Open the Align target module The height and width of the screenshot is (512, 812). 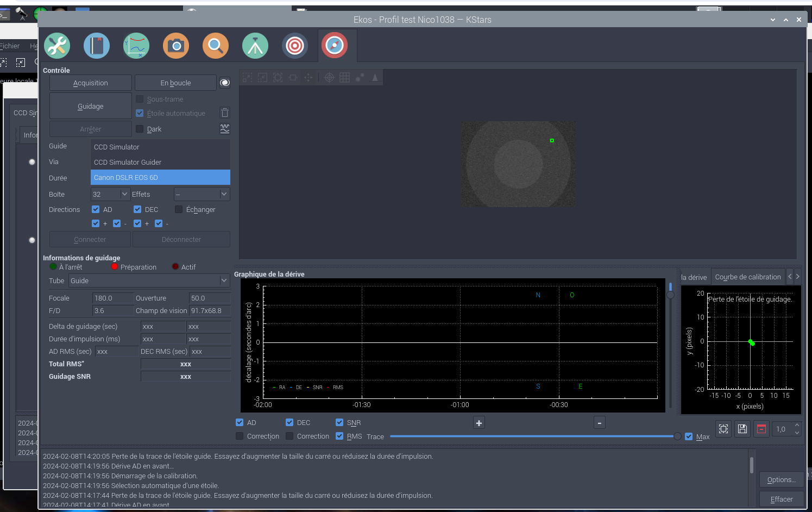295,46
